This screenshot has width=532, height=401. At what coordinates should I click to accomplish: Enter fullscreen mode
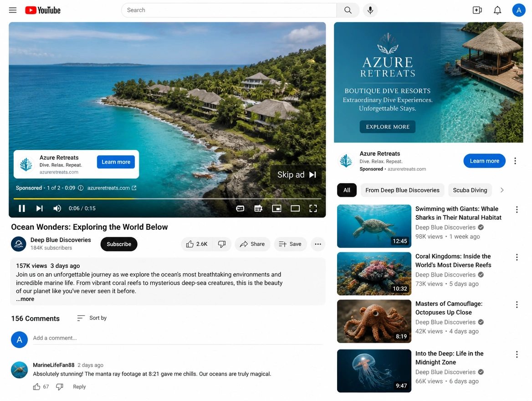313,208
